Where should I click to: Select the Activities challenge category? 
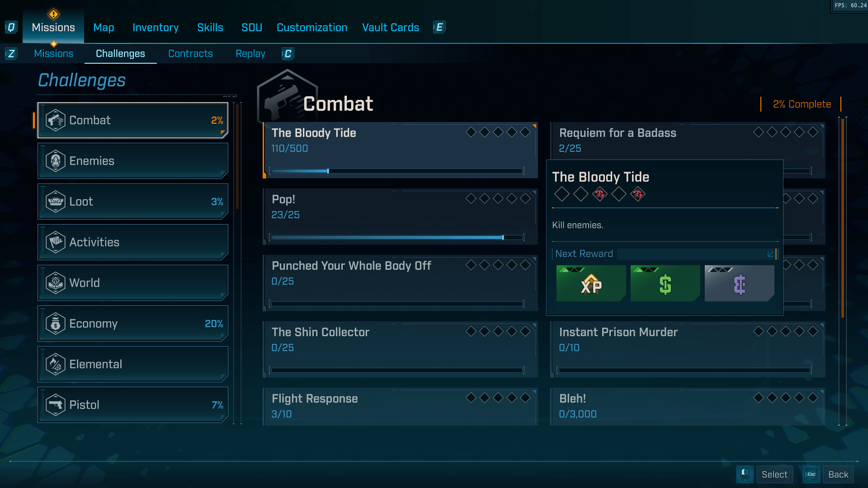click(133, 242)
